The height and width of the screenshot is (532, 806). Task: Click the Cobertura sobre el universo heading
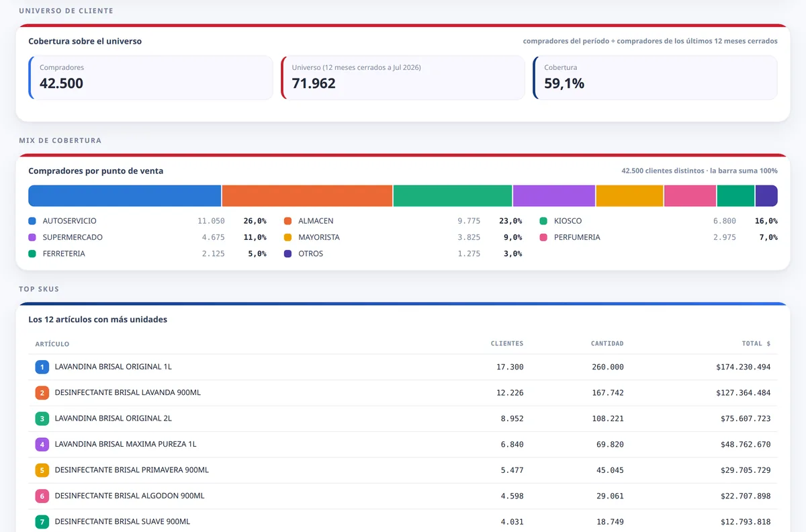coord(85,42)
